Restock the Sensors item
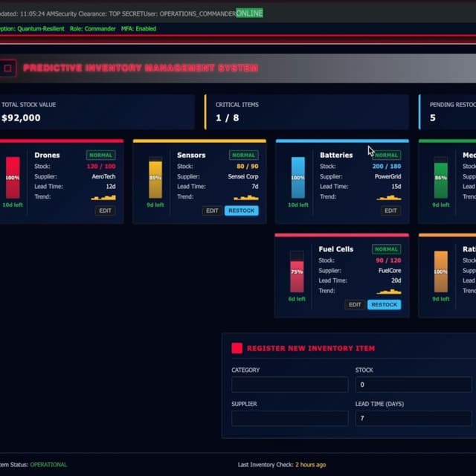 pyautogui.click(x=241, y=210)
